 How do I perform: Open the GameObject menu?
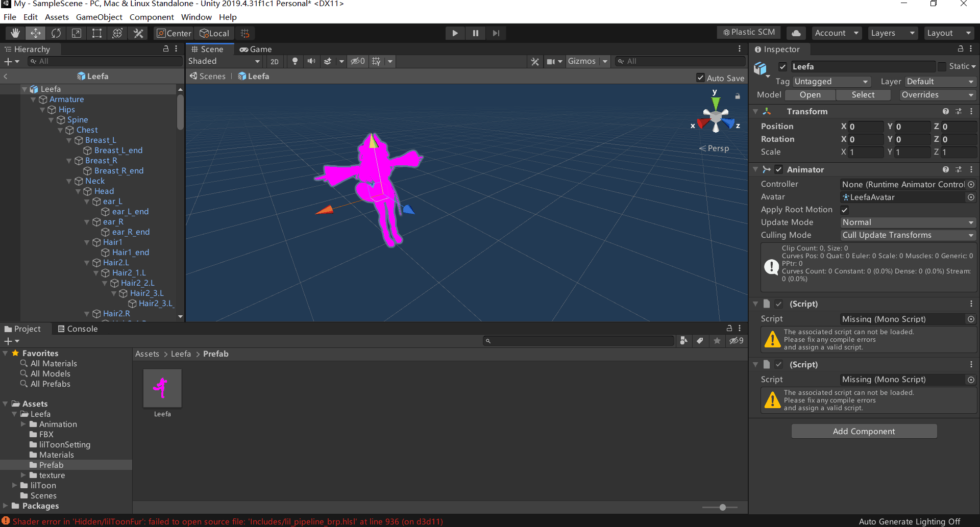[99, 17]
